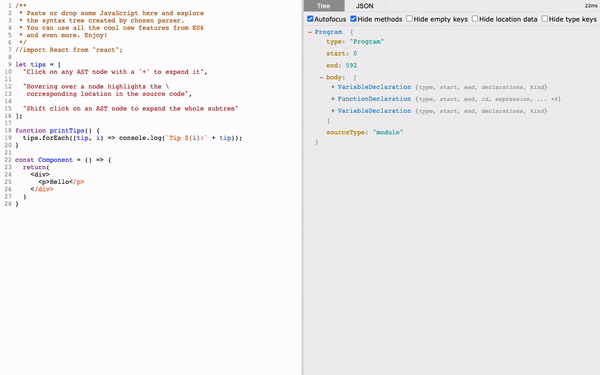Uncheck the Autofocus checkbox

pyautogui.click(x=310, y=19)
